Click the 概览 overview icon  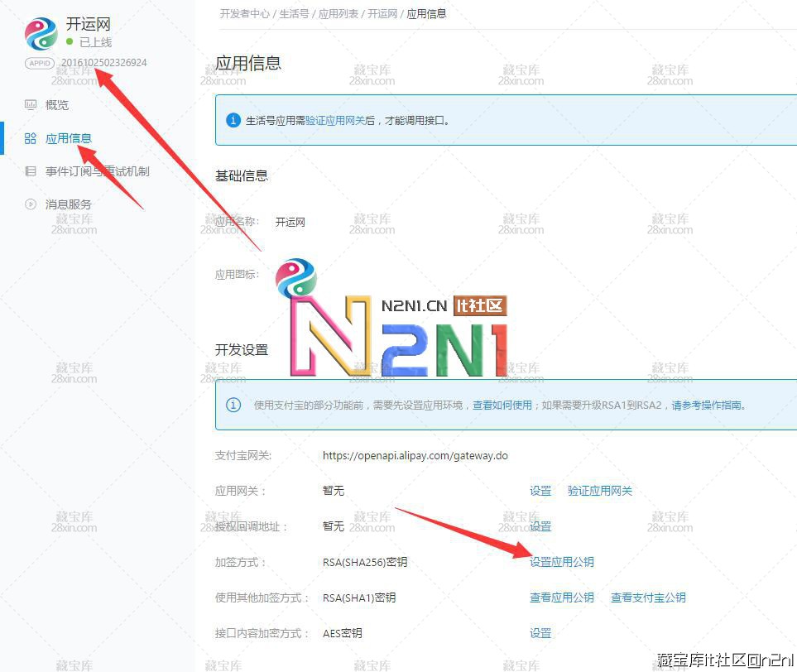click(x=31, y=105)
